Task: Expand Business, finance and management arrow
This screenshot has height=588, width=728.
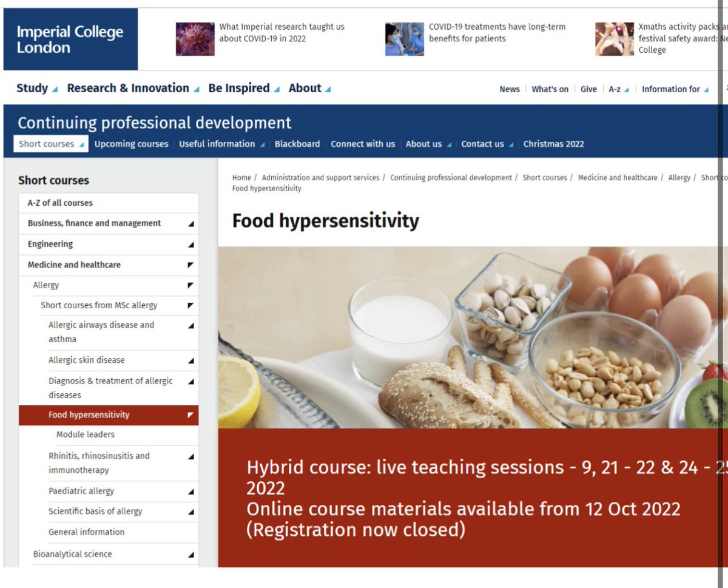Action: 190,224
